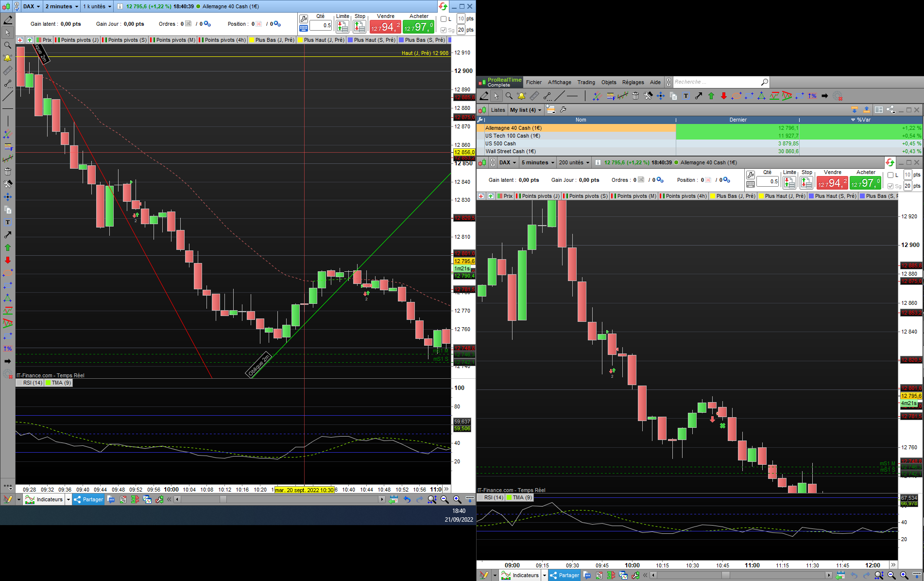Open the Objets menu

[609, 82]
